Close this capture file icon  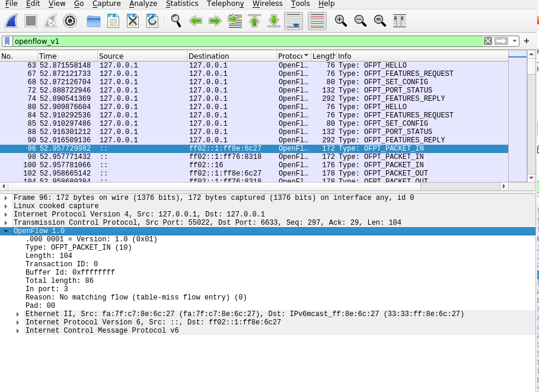tap(133, 21)
